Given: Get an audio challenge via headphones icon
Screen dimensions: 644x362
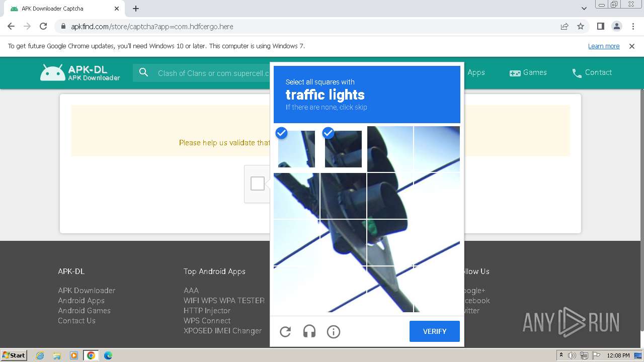Looking at the screenshot, I should [309, 332].
